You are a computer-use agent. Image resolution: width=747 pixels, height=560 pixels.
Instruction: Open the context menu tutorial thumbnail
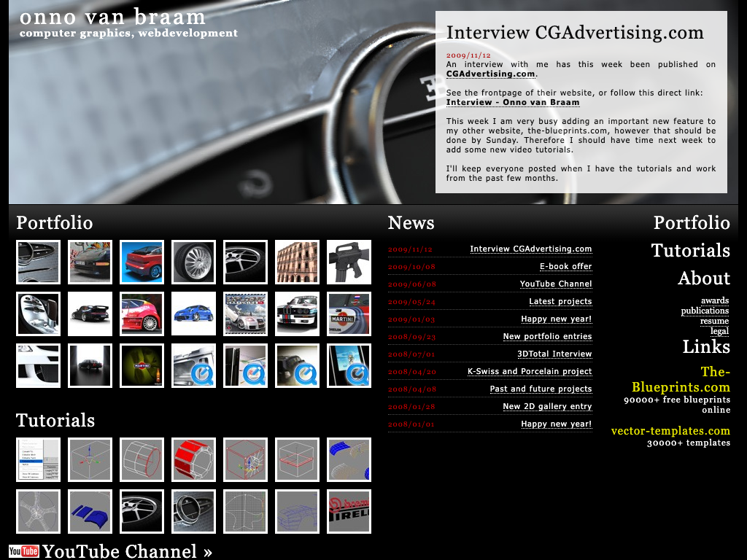(39, 459)
